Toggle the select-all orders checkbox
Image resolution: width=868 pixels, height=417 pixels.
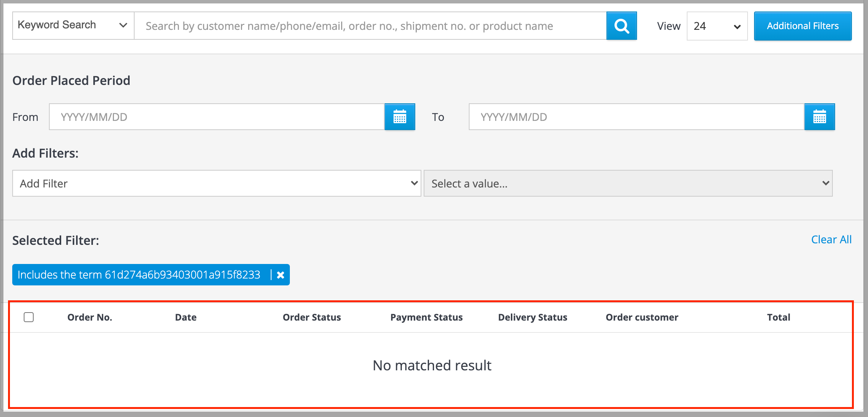(x=29, y=317)
